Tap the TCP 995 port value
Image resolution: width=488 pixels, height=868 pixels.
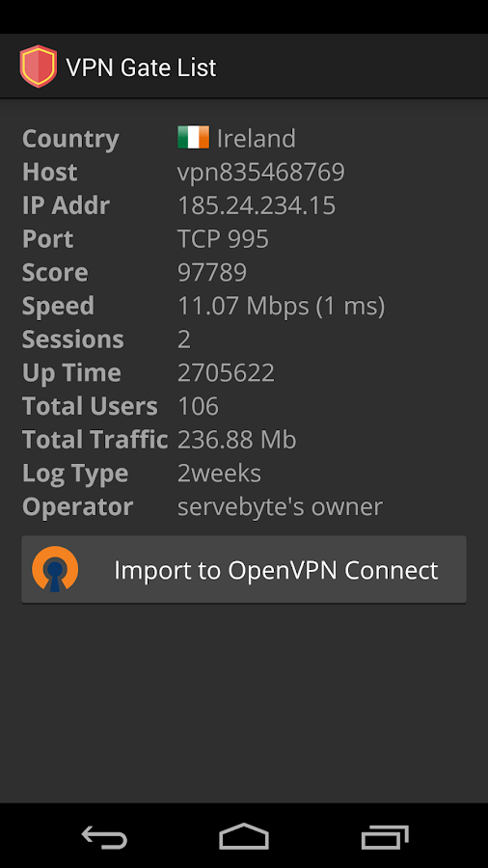pyautogui.click(x=223, y=239)
